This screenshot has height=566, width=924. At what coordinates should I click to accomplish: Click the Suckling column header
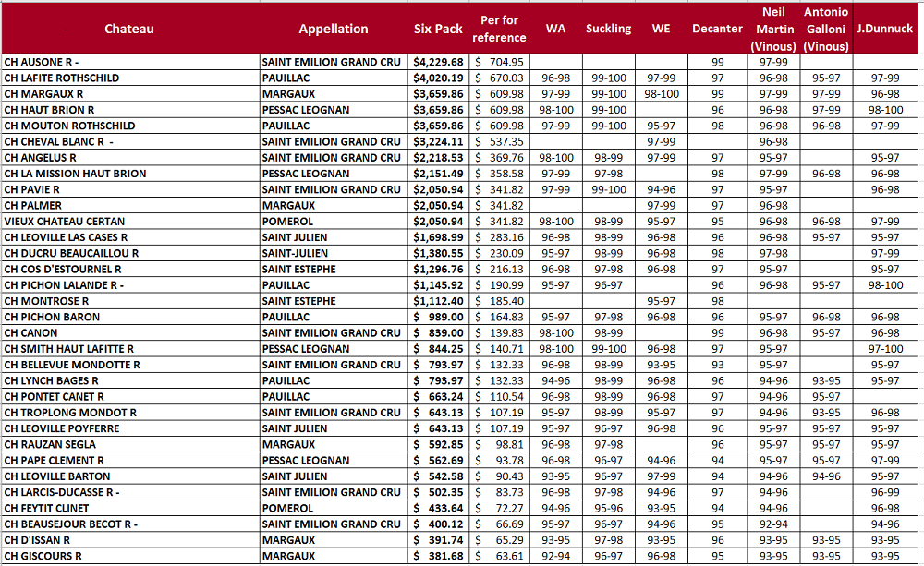[608, 29]
